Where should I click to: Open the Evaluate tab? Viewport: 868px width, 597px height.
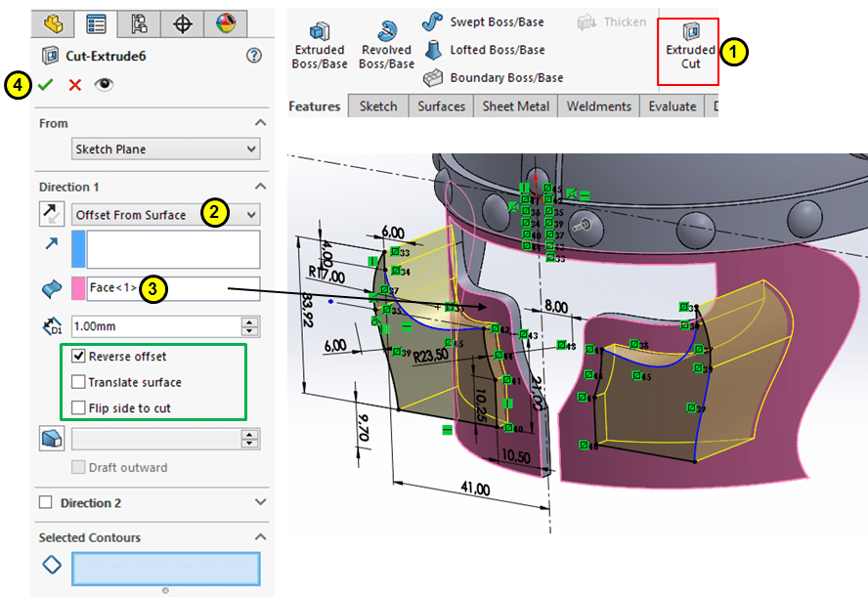(x=672, y=107)
